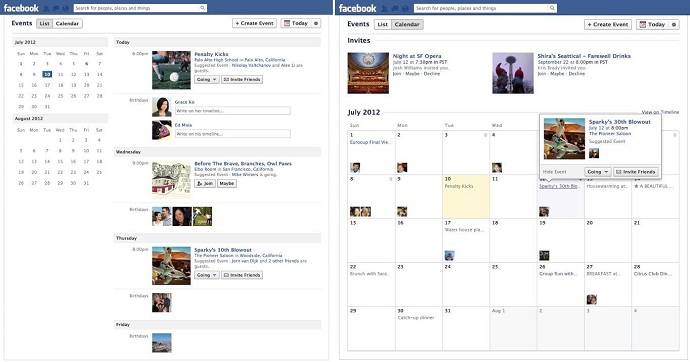
Task: Click avatar on July 17 calendar cell
Action: [x=449, y=255]
